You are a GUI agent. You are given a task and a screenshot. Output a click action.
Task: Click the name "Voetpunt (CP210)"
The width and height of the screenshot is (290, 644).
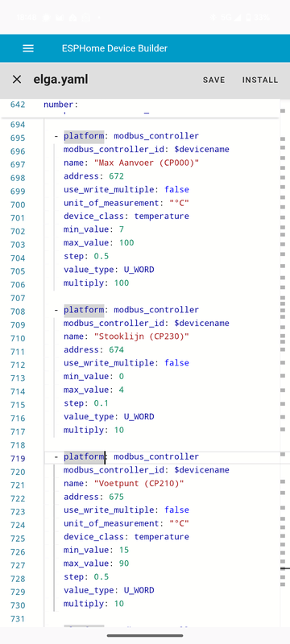click(x=139, y=484)
